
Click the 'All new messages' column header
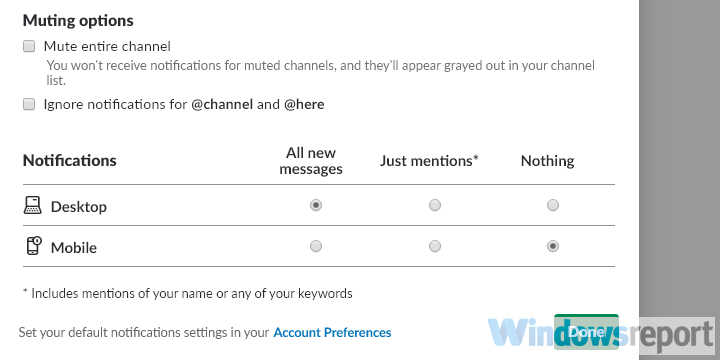311,161
